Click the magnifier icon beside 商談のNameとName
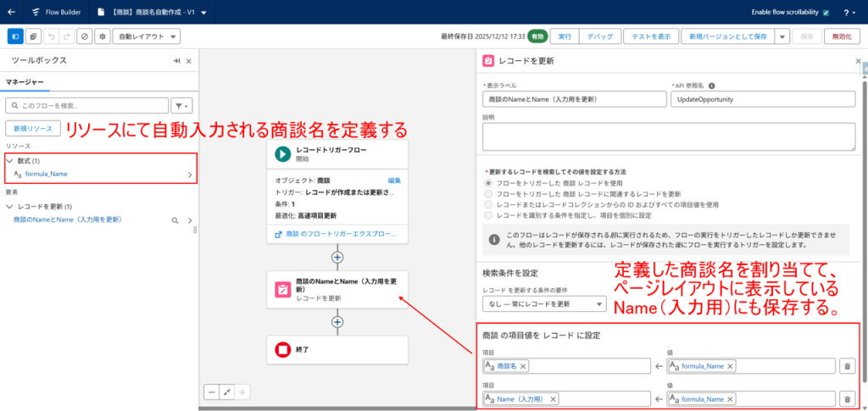 [x=175, y=220]
